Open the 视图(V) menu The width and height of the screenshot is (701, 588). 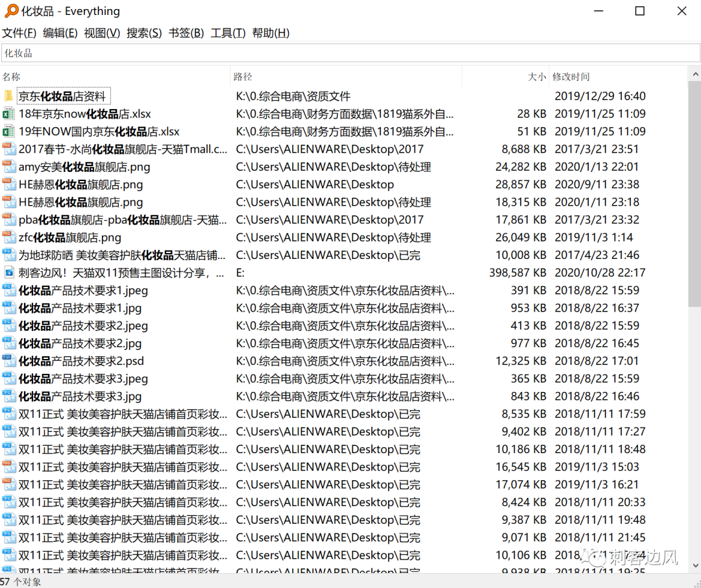point(102,33)
